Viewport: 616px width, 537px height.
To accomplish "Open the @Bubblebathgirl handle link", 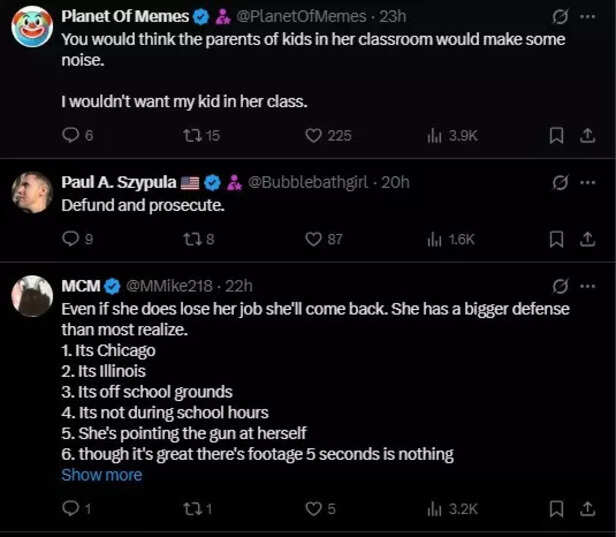I will click(308, 182).
